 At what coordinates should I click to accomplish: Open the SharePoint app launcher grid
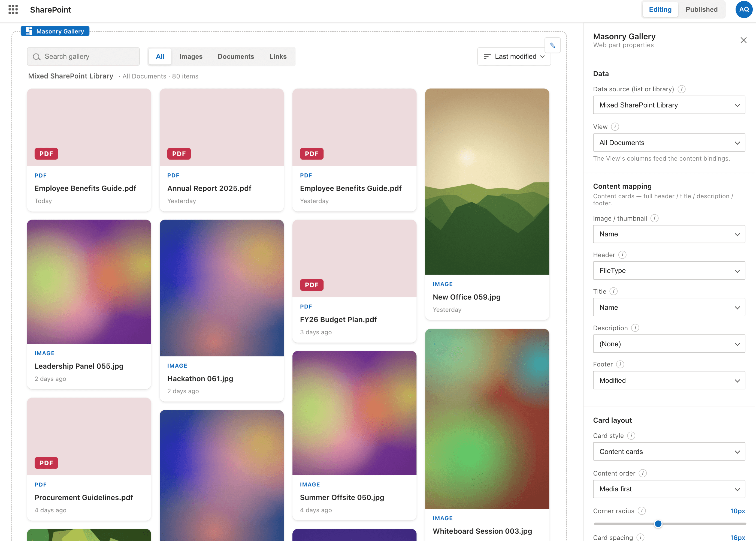click(13, 9)
